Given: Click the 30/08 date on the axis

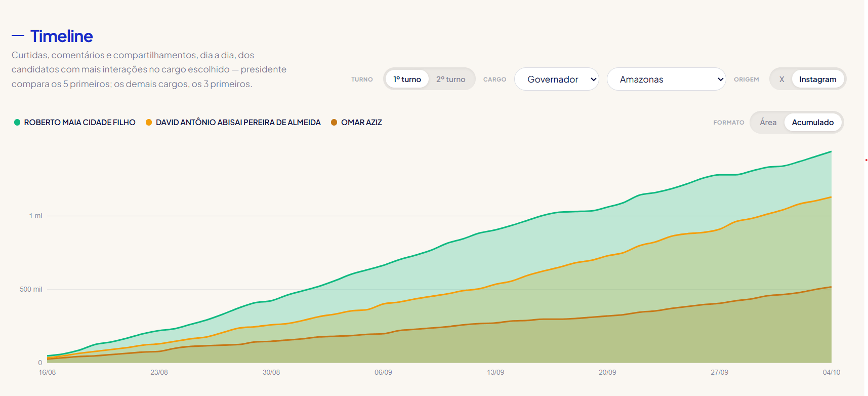Looking at the screenshot, I should [271, 372].
